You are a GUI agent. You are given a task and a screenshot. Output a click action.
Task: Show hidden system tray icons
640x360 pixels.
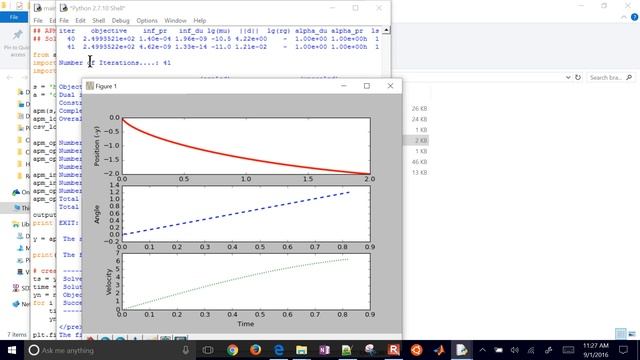click(482, 350)
